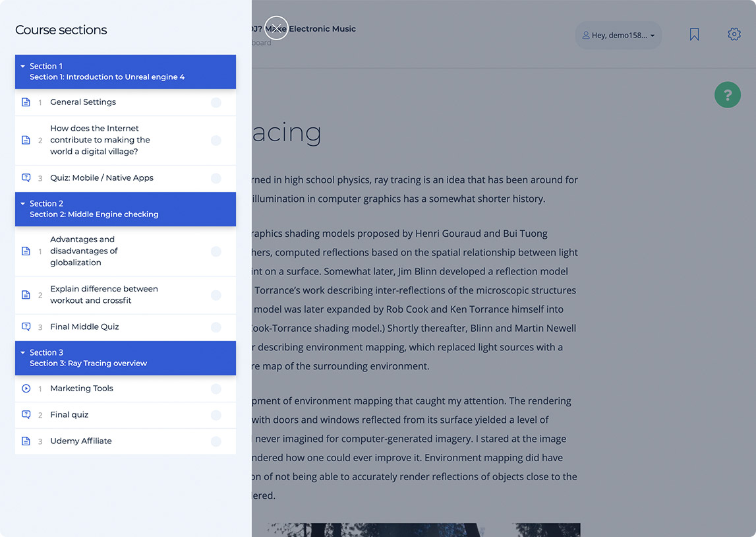Click the quiz icon beside Final Middle Quiz
756x537 pixels.
click(x=26, y=327)
